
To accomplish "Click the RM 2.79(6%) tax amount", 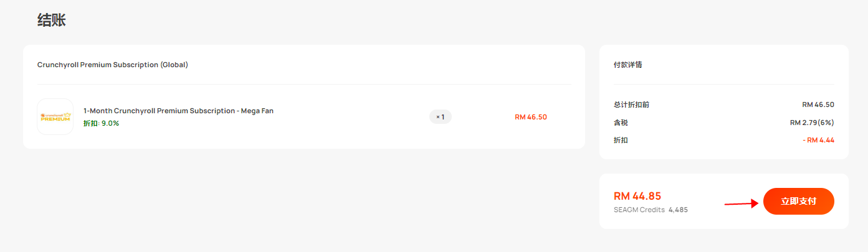I will point(812,123).
